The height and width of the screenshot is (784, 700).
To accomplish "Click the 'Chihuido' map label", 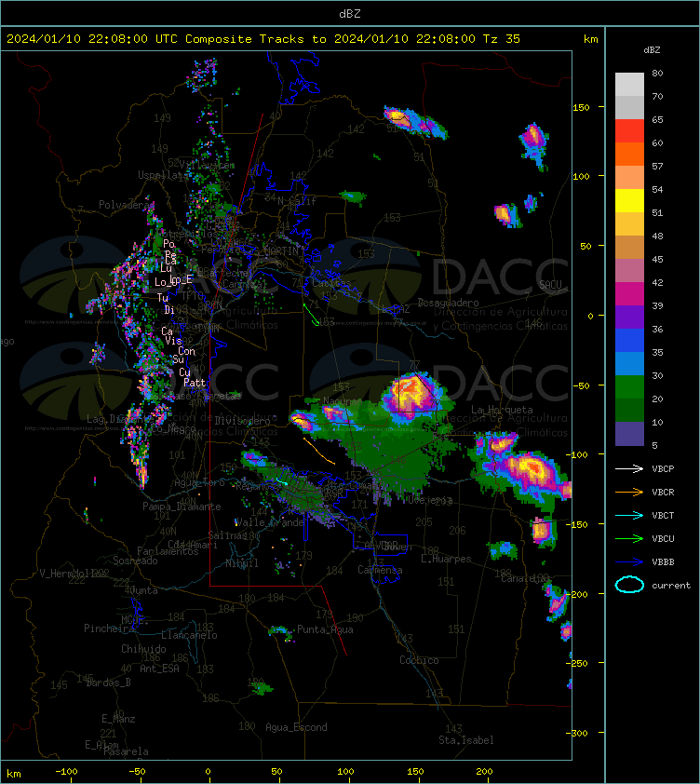I will [143, 648].
